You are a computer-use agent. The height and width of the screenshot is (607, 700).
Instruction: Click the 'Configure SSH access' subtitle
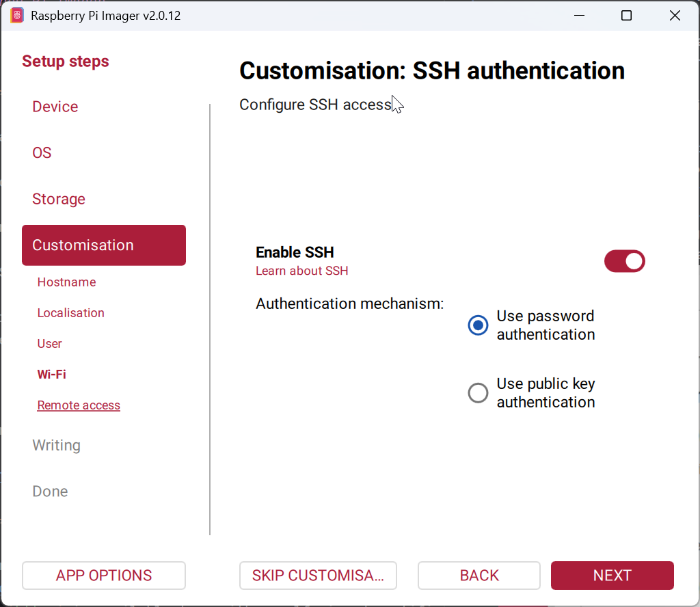coord(315,105)
